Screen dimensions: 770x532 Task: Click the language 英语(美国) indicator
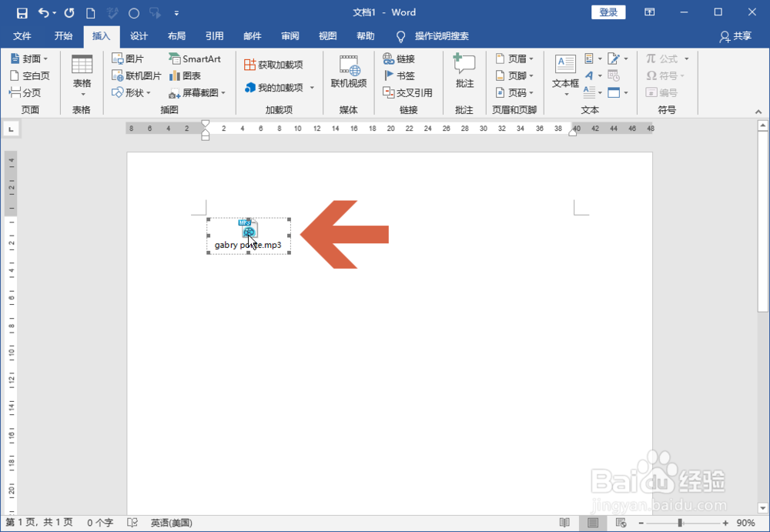coord(172,523)
